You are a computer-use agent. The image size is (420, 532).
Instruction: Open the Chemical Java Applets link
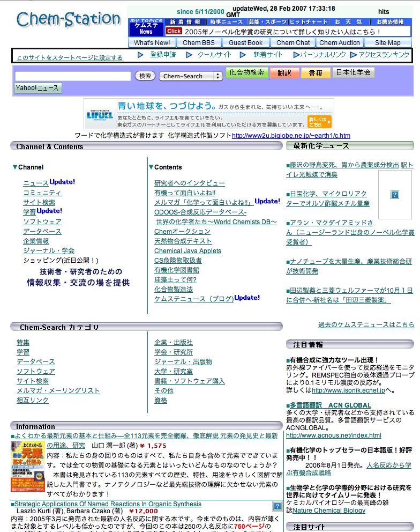(187, 251)
